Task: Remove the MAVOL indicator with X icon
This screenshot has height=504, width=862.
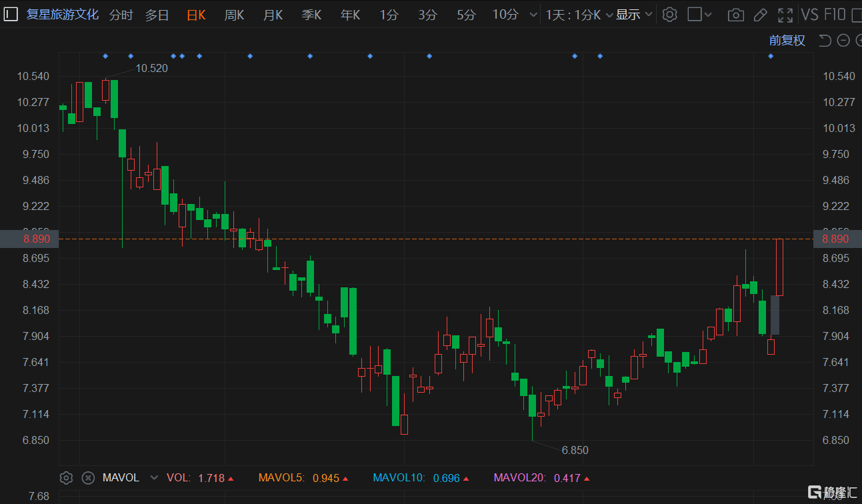Action: [88, 477]
